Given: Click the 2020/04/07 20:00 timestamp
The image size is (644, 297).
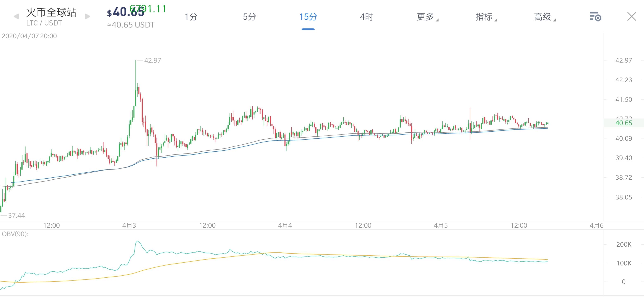Looking at the screenshot, I should pos(29,36).
